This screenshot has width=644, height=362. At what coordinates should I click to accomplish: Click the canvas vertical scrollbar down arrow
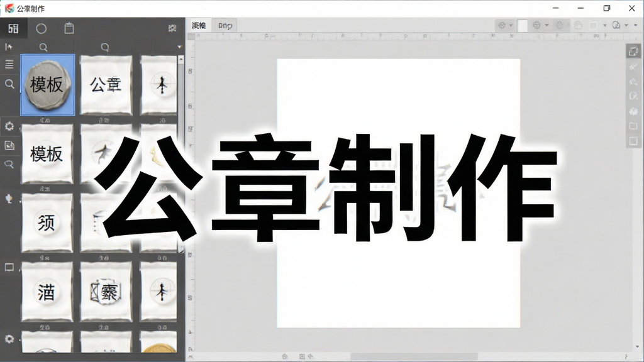click(x=638, y=347)
